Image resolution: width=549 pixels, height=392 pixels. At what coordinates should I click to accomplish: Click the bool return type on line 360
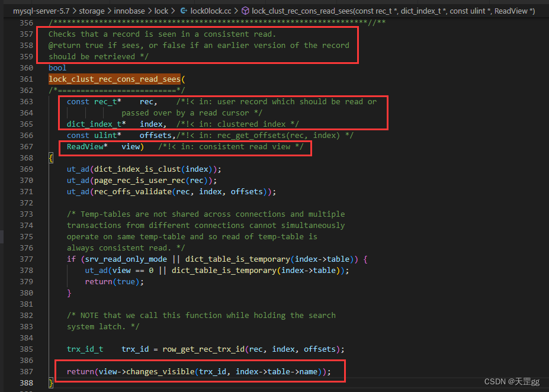click(x=57, y=68)
